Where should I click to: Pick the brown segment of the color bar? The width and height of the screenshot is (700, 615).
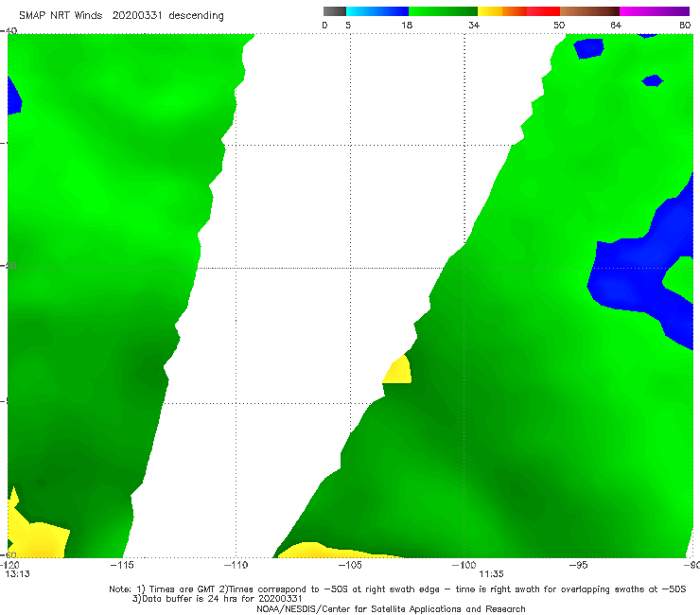[589, 11]
